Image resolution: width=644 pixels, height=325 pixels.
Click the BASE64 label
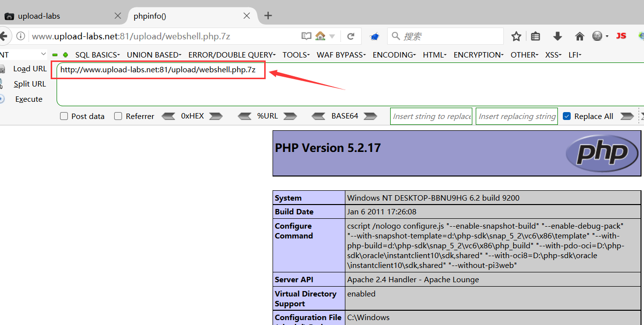(x=344, y=116)
